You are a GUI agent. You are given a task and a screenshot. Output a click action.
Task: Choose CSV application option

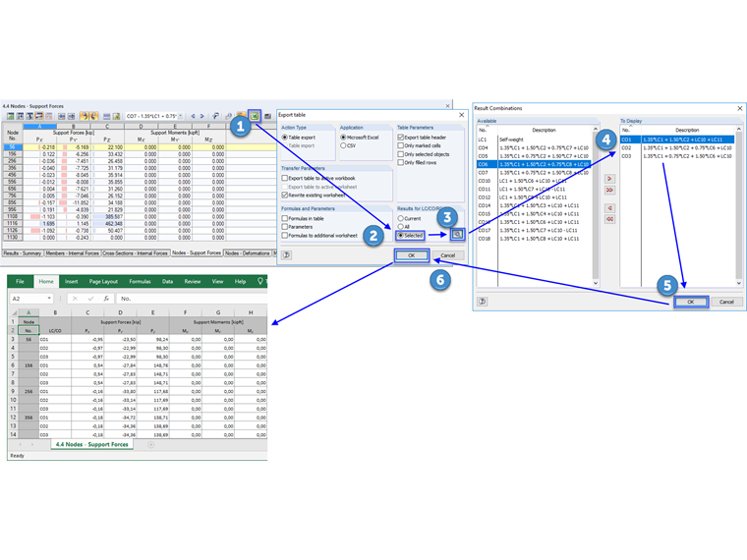point(343,145)
